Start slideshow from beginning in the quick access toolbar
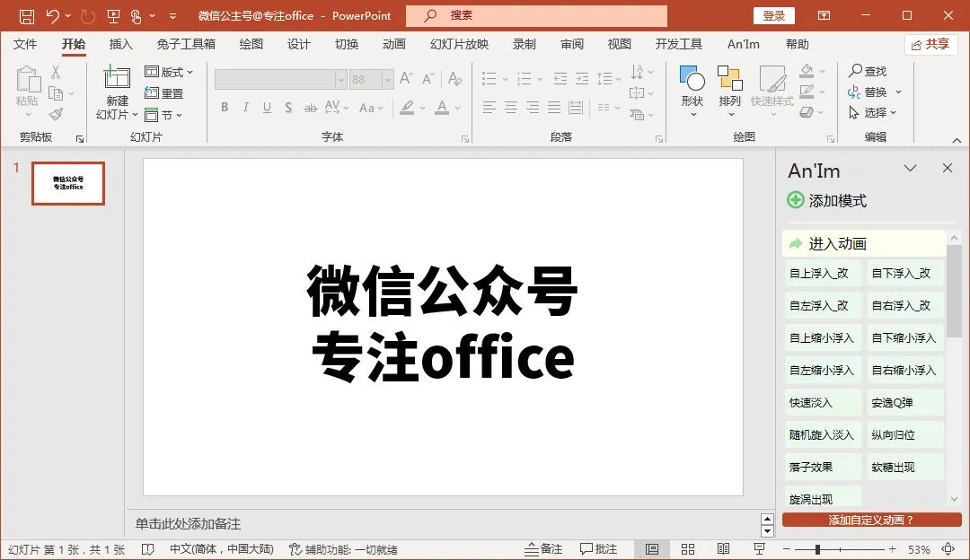 point(113,16)
